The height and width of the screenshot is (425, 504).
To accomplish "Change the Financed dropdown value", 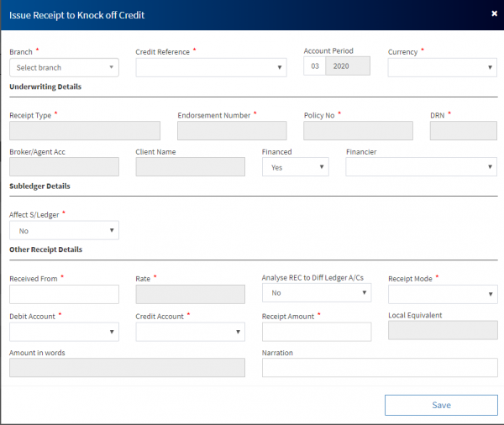I will [295, 167].
